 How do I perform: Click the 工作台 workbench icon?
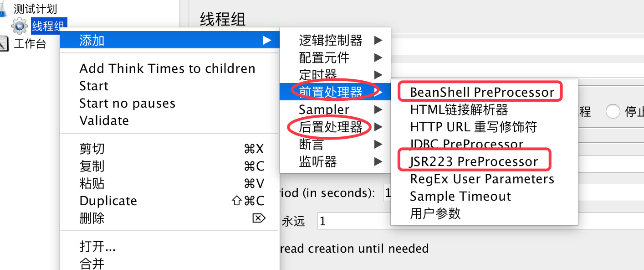pos(4,44)
